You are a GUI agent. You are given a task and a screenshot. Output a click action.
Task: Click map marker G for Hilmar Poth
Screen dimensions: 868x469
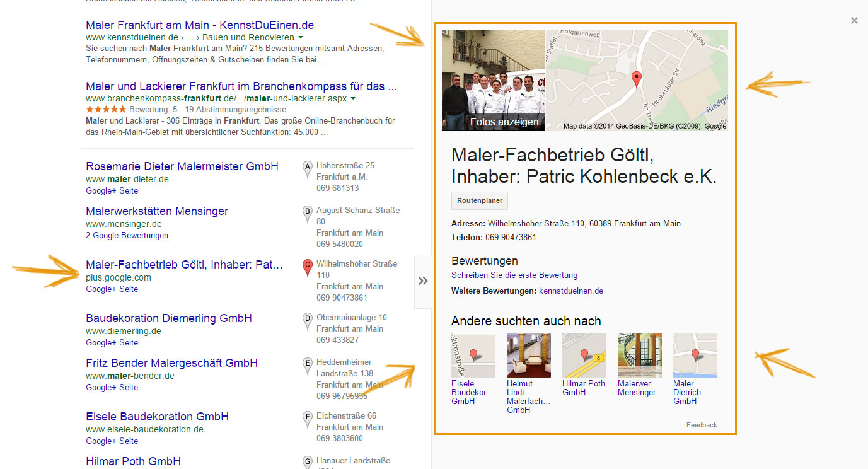(308, 463)
